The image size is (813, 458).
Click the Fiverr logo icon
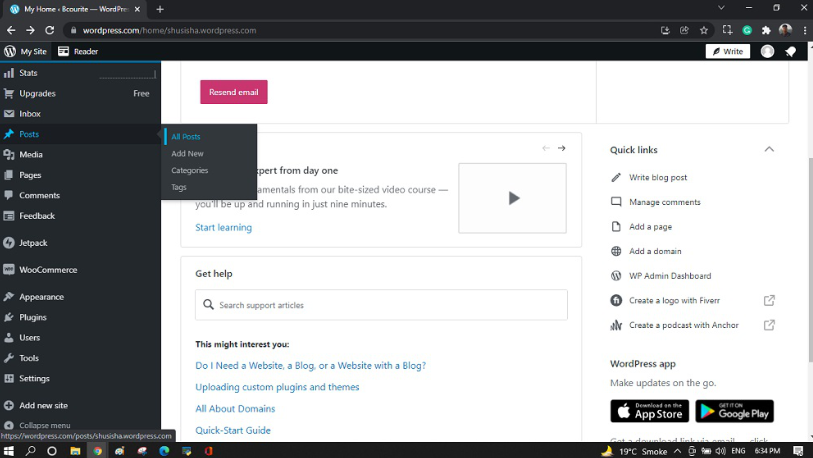coord(616,300)
